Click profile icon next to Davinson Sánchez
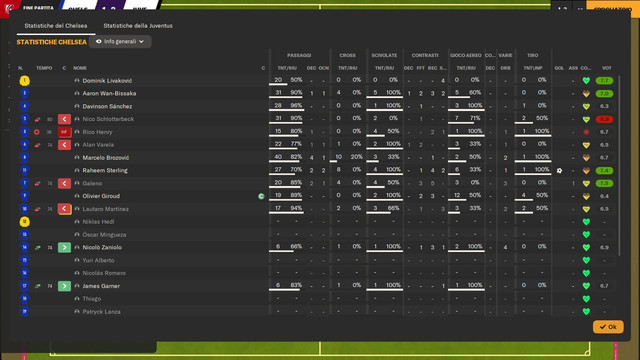The width and height of the screenshot is (640, 360). pos(77,106)
